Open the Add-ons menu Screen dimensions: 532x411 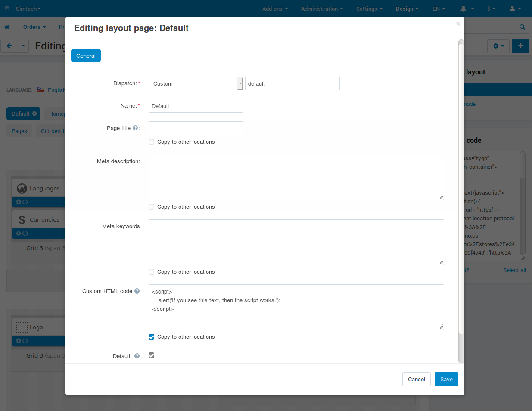point(275,9)
